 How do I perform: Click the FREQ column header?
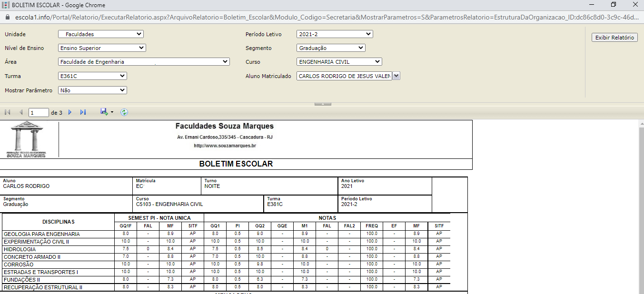(x=372, y=226)
